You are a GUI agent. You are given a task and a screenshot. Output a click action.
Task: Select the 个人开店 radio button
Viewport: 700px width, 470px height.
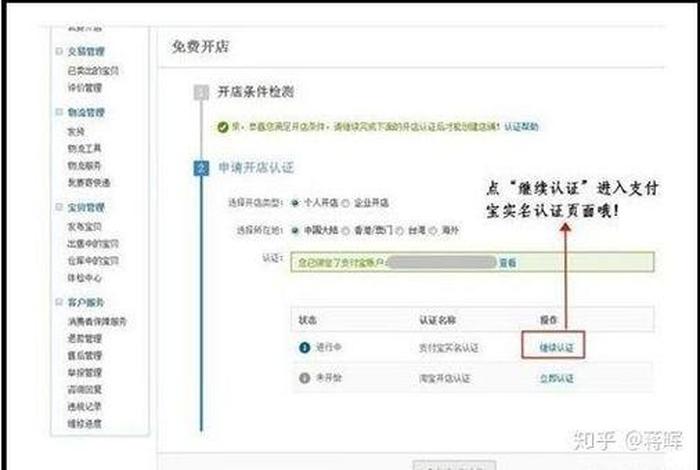(x=295, y=203)
